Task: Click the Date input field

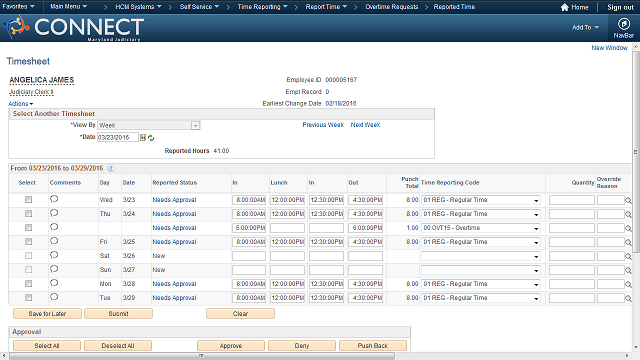Action: (118, 138)
